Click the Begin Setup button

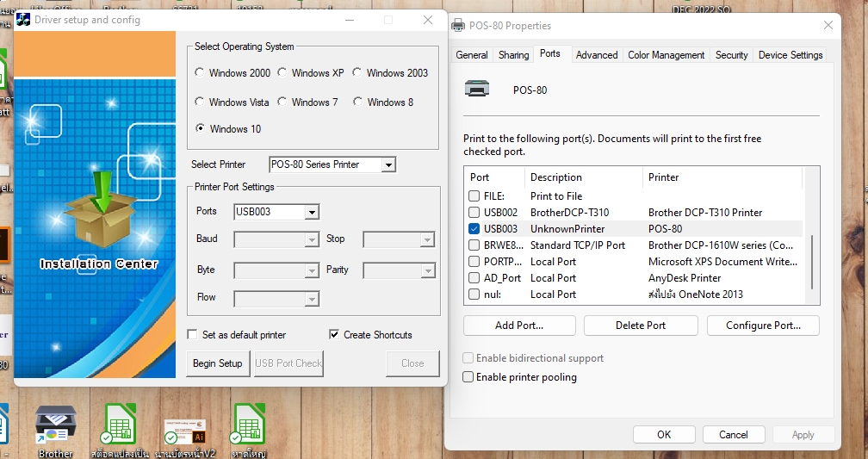point(218,363)
